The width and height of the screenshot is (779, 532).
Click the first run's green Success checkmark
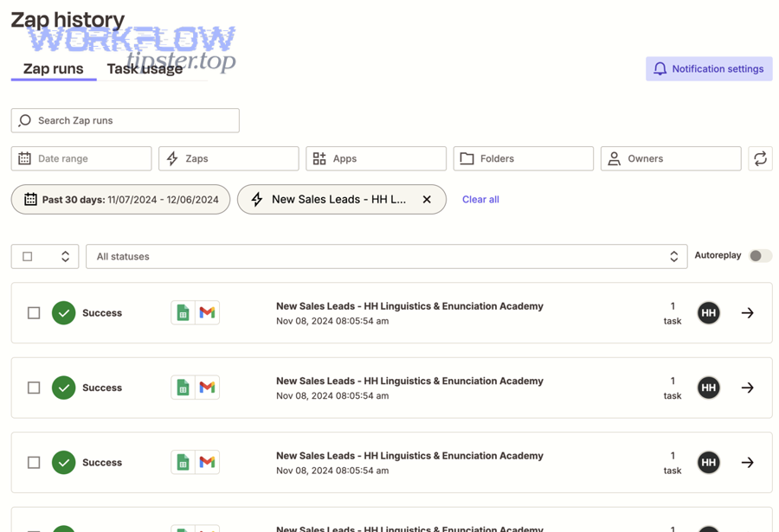(x=63, y=313)
